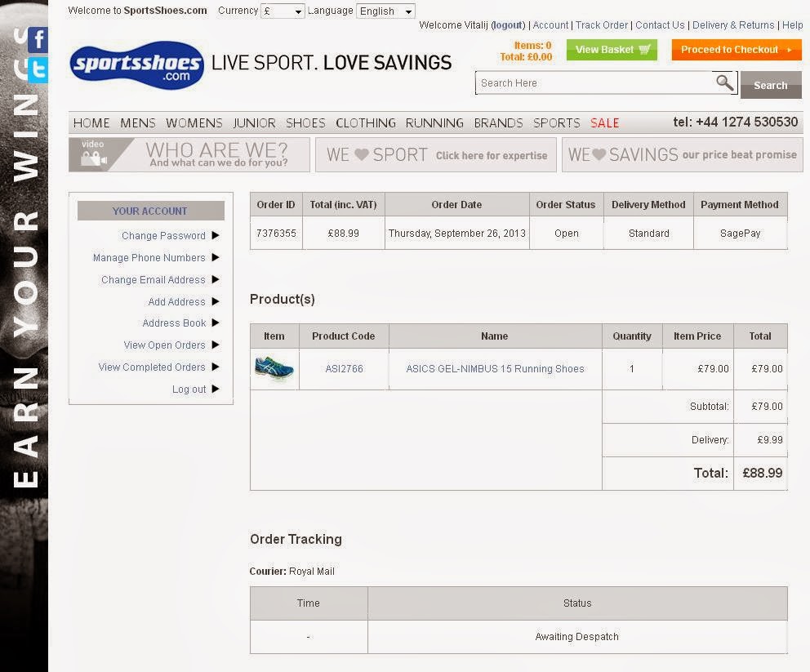
Task: Open the Delivery & Returns link
Action: tap(733, 24)
